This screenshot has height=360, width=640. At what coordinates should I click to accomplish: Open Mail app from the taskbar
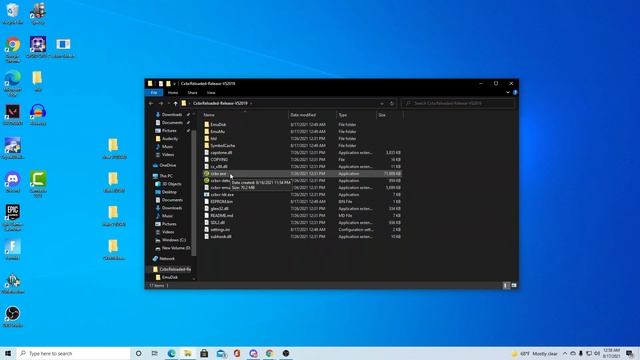tap(221, 353)
